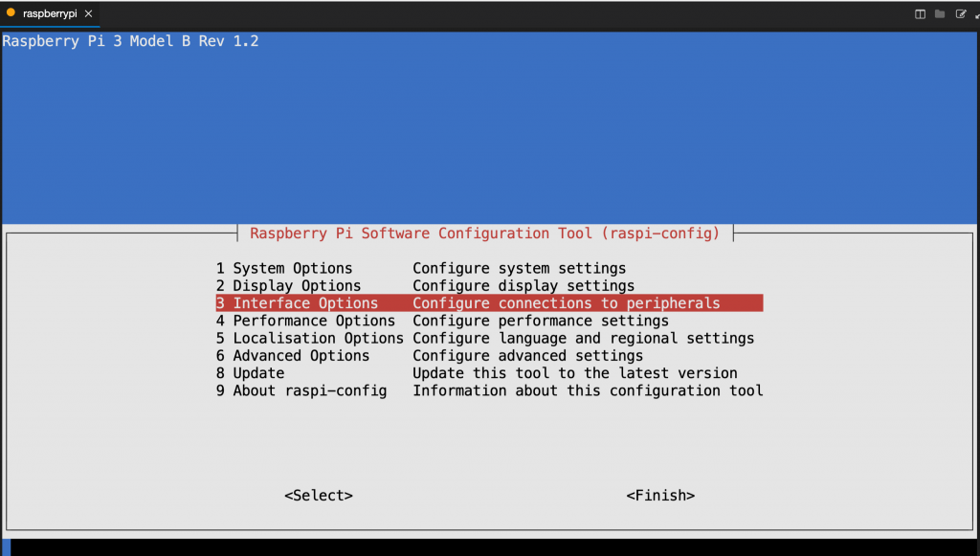Viewport: 980px width, 556px height.
Task: Click the <Finish> button
Action: tap(660, 496)
